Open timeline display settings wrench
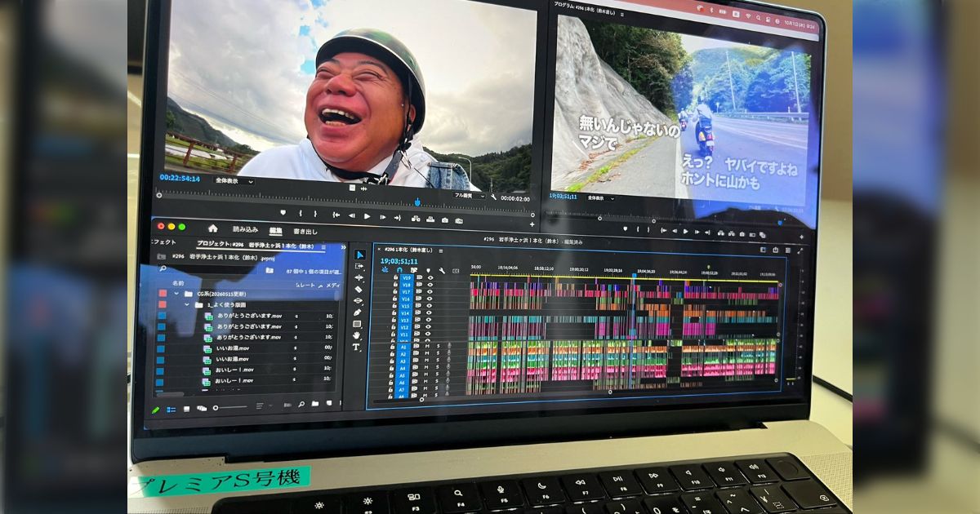The width and height of the screenshot is (980, 514). click(x=442, y=271)
